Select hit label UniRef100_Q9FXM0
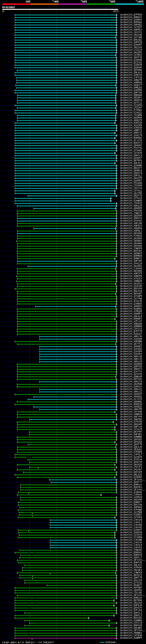The height and width of the screenshot is (644, 146). tap(131, 261)
